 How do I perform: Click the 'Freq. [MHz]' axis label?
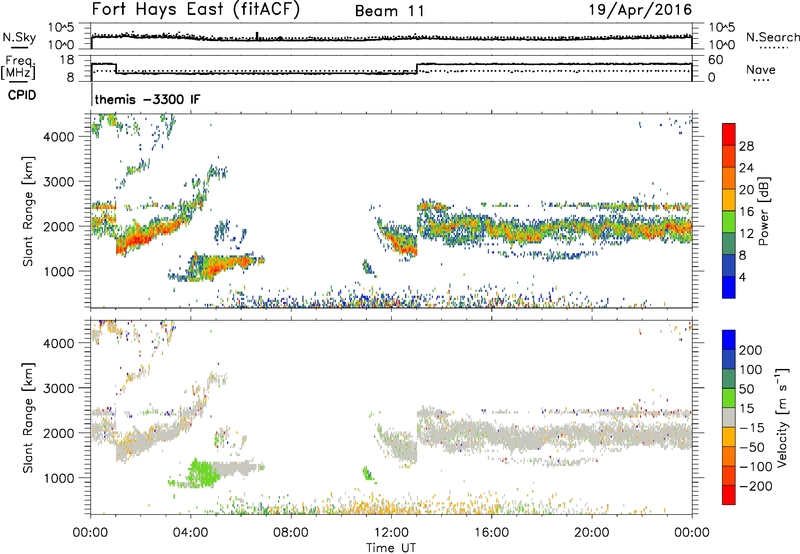pos(18,68)
